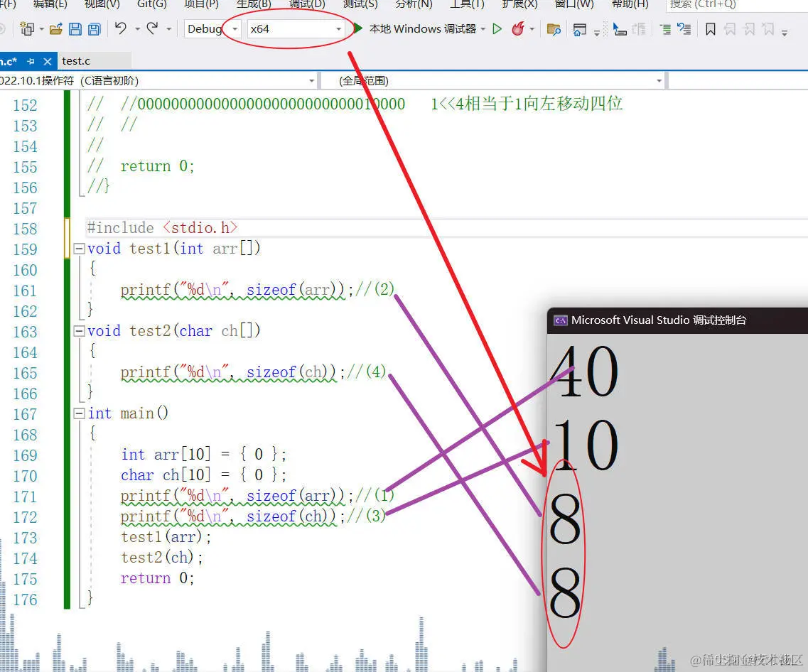This screenshot has height=672, width=808.
Task: Open the x64 platform dropdown
Action: tap(296, 29)
